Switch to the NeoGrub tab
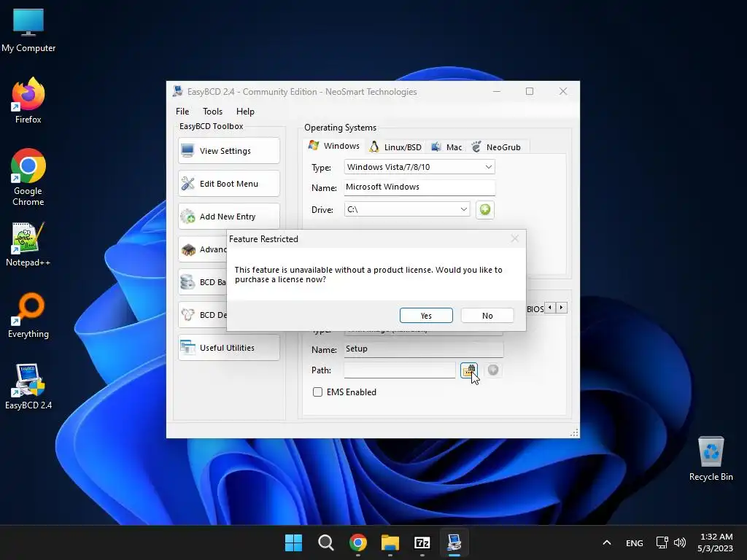This screenshot has width=747, height=560. [496, 147]
